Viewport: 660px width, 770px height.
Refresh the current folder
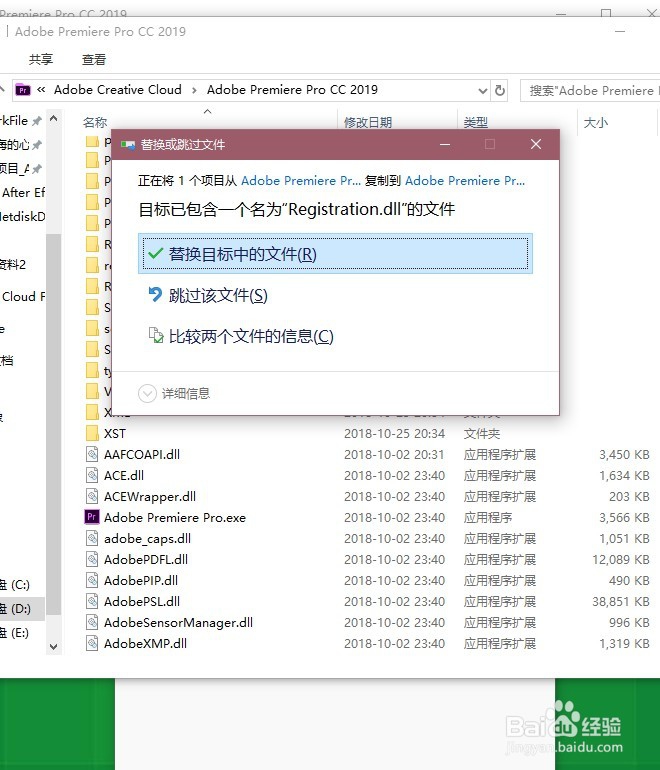(499, 91)
